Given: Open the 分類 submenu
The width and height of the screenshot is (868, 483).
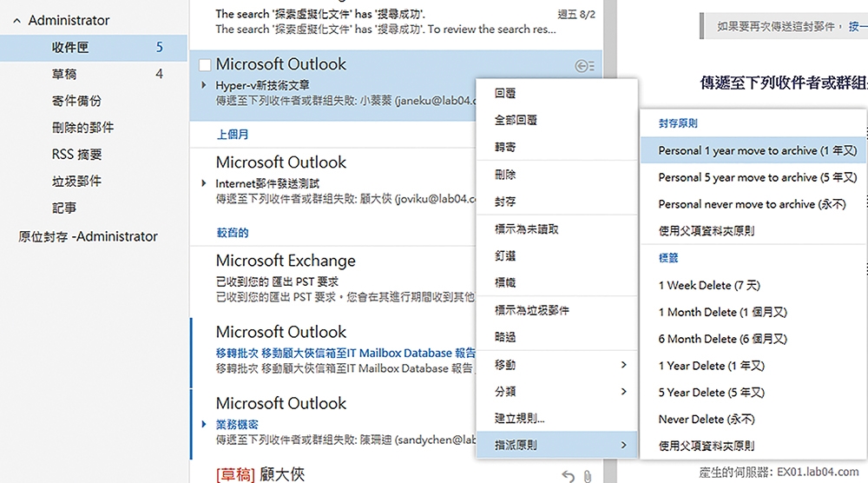Looking at the screenshot, I should click(x=557, y=391).
